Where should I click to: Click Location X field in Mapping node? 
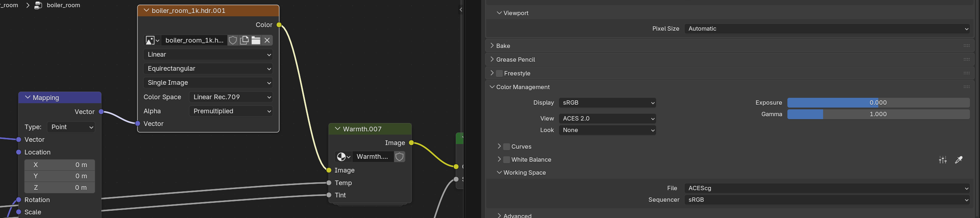coord(60,165)
